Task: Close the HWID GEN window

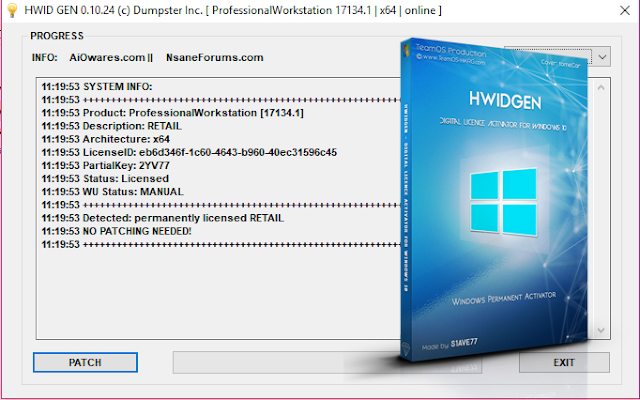Action: 624,10
